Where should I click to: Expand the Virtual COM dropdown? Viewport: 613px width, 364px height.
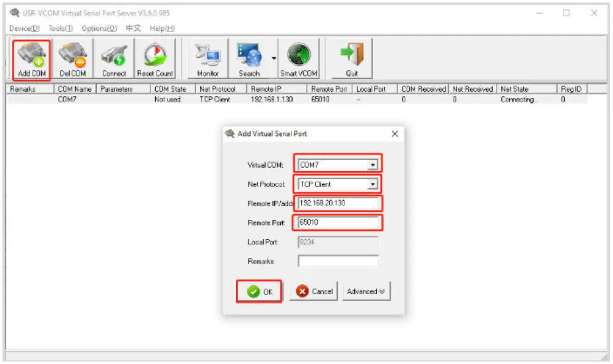373,165
